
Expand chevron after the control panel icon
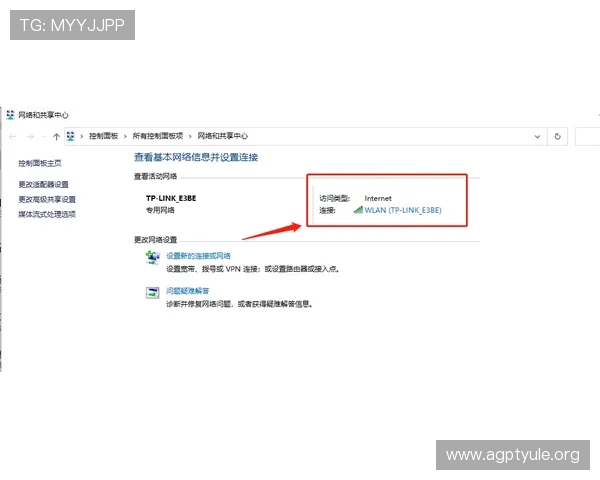[x=82, y=136]
